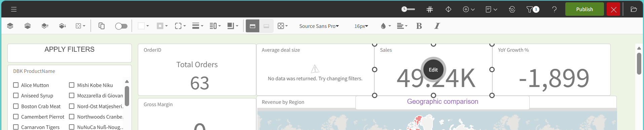
Task: Click dashboard scrollbar up arrow
Action: (639, 48)
